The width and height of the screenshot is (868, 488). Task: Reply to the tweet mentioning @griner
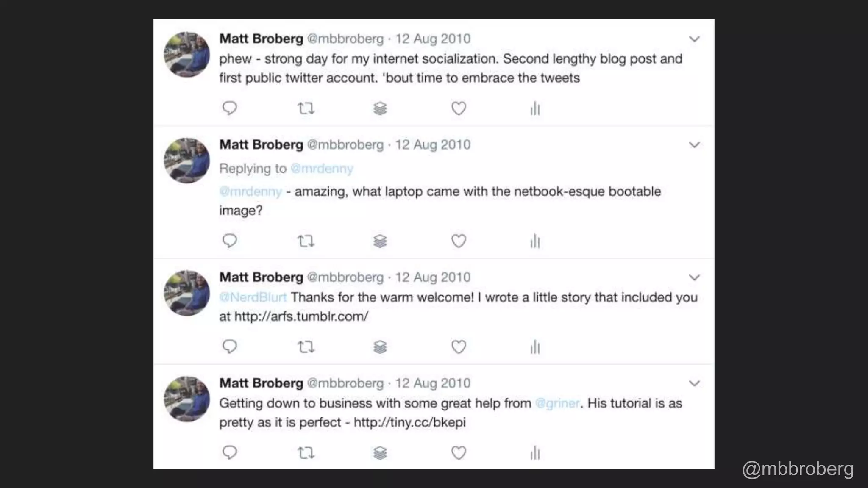click(230, 452)
